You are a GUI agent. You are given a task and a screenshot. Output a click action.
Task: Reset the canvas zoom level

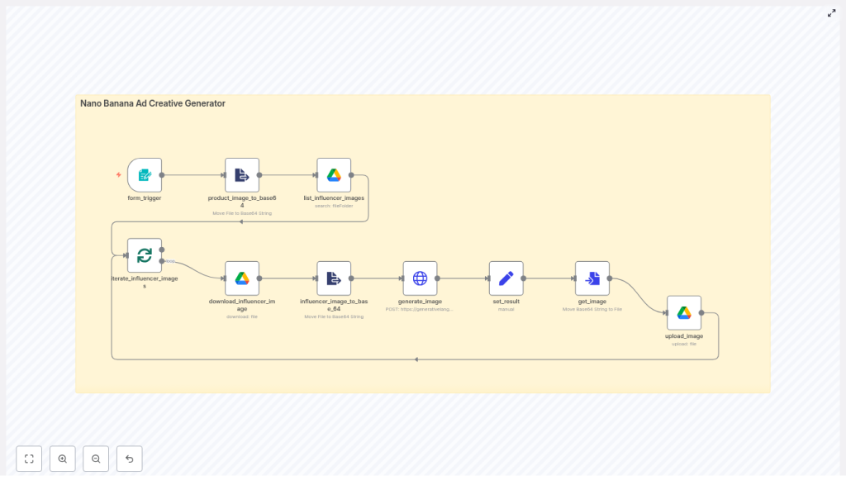coord(129,459)
